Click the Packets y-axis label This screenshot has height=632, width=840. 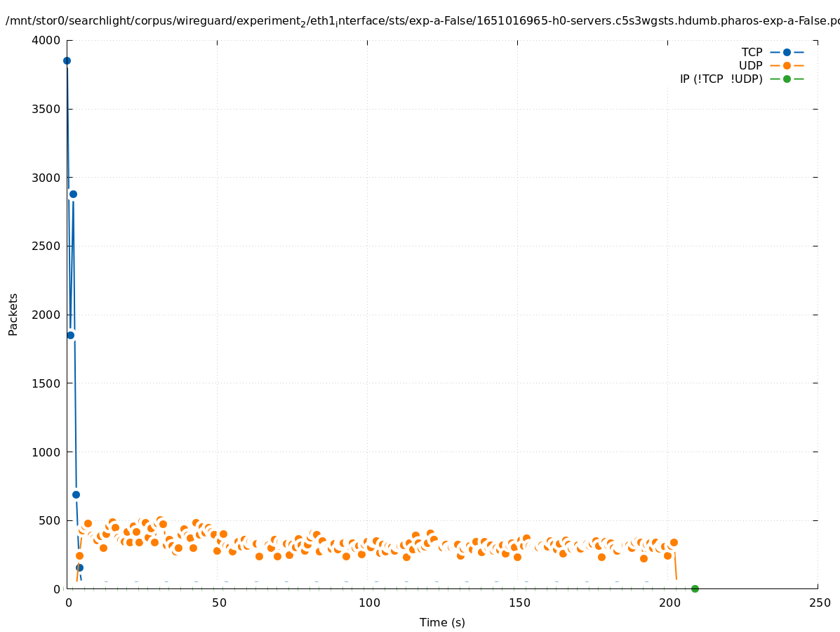point(13,314)
